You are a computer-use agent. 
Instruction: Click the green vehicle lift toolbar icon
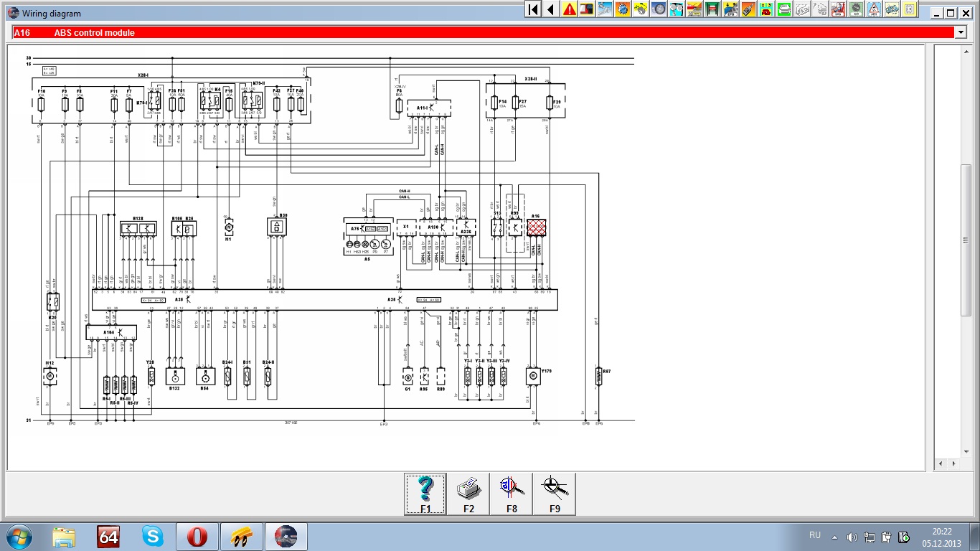[712, 9]
